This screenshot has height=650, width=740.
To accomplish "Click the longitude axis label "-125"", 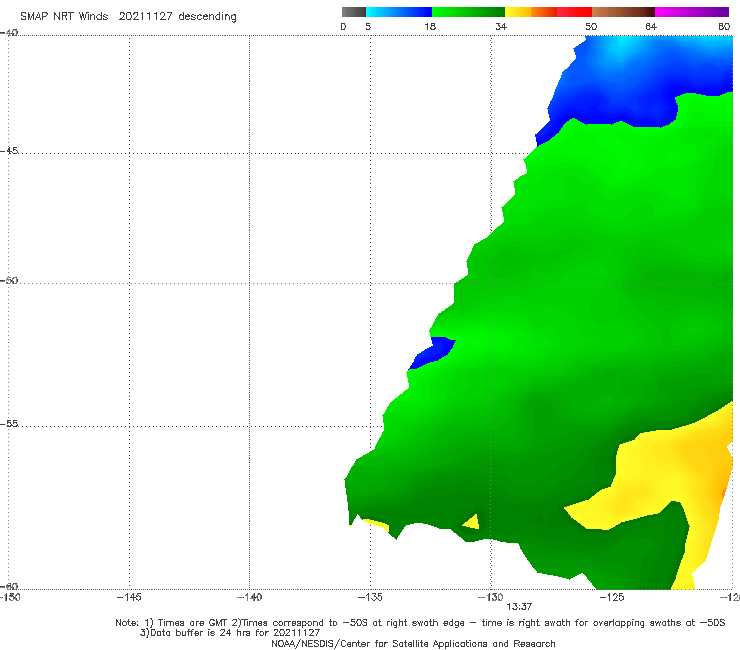I will tap(612, 598).
